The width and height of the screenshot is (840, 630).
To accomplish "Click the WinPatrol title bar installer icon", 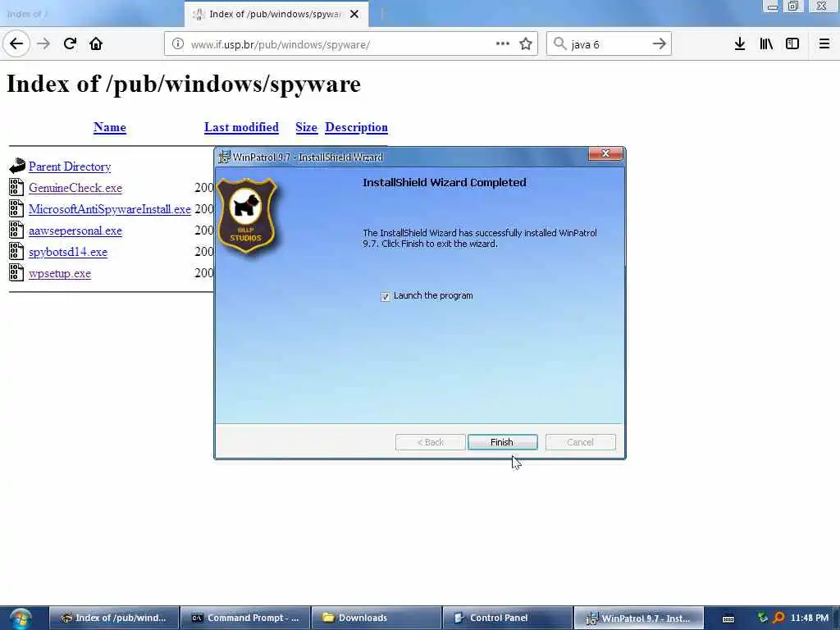I will pyautogui.click(x=224, y=157).
